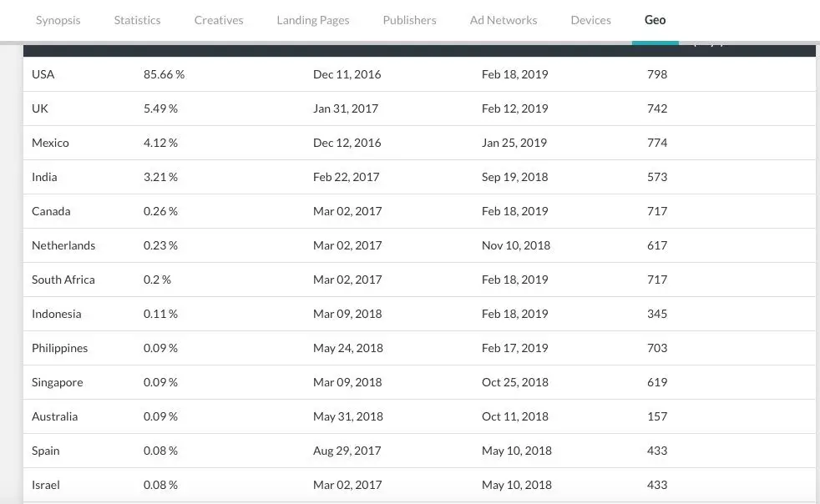The width and height of the screenshot is (820, 504).
Task: Click the 157 days value
Action: pyautogui.click(x=657, y=416)
